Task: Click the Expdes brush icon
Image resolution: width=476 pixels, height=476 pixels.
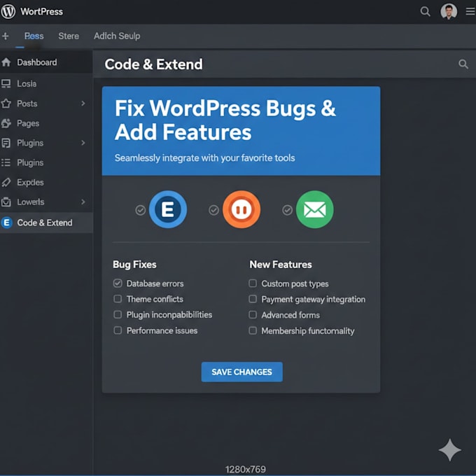Action: pos(6,182)
